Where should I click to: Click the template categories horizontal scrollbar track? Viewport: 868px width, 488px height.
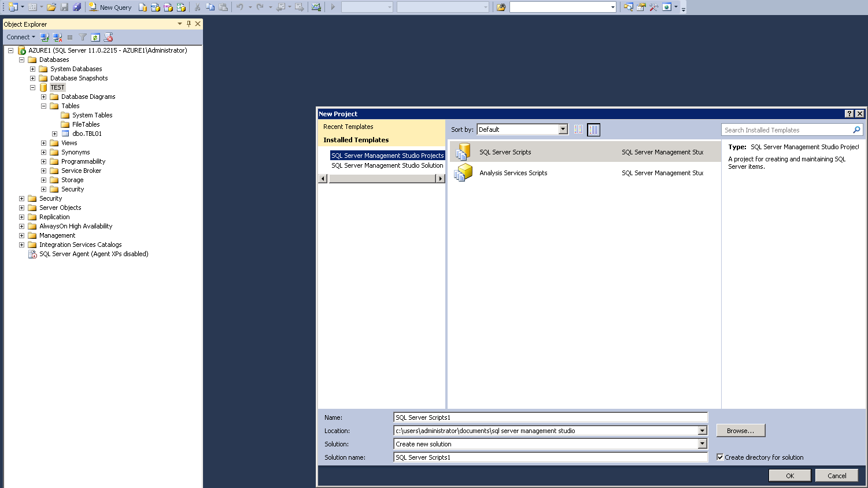pyautogui.click(x=382, y=179)
